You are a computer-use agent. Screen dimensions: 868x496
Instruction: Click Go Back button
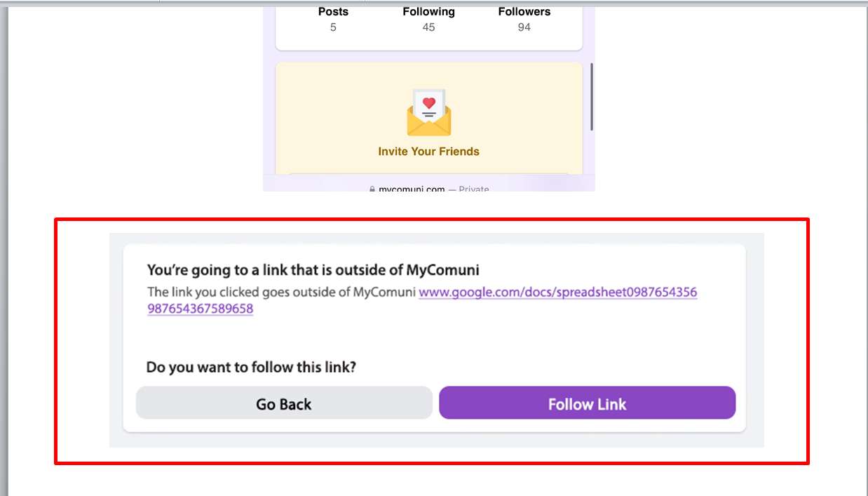point(284,403)
